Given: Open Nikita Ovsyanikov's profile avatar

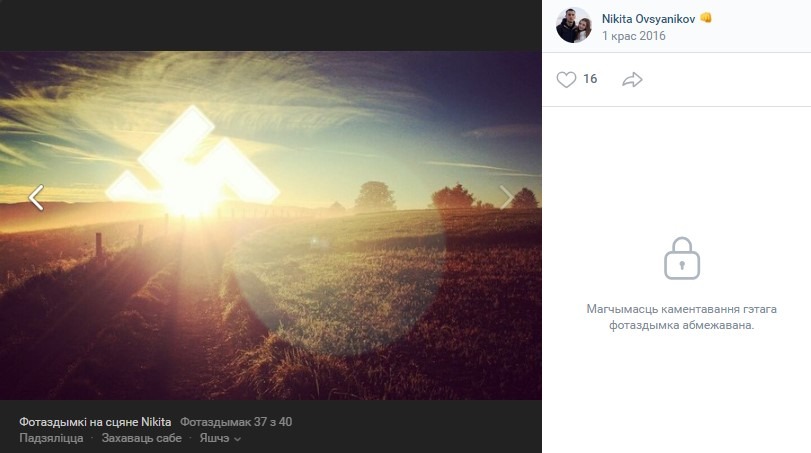Looking at the screenshot, I should coord(574,26).
